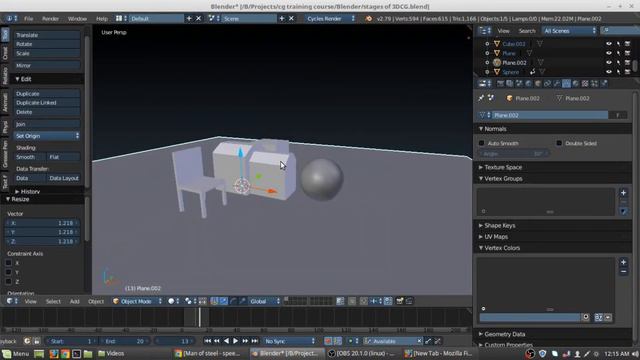Enable the Y constraint axis checkbox
This screenshot has width=640, height=360.
pyautogui.click(x=9, y=272)
